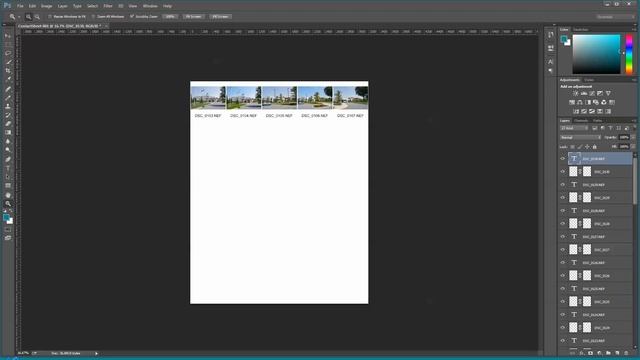Hide the DSC_0129.NEF text layer
Viewport: 640px width, 360px height.
(x=563, y=184)
